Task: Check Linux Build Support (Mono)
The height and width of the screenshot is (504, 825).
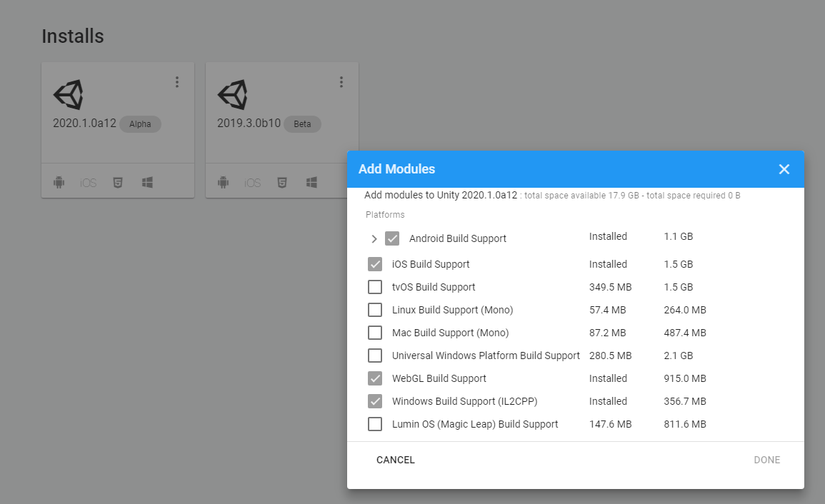Action: click(x=375, y=310)
